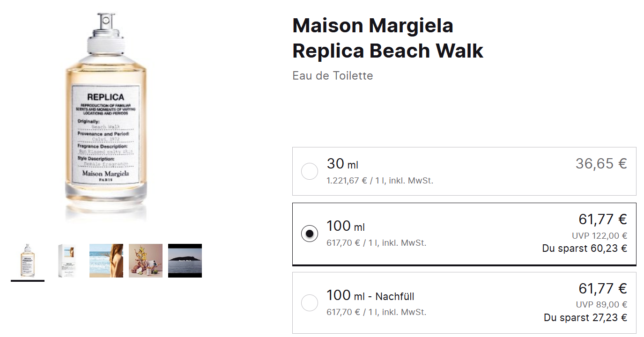The height and width of the screenshot is (337, 644).
Task: Click the 30 ml size label
Action: (x=342, y=164)
